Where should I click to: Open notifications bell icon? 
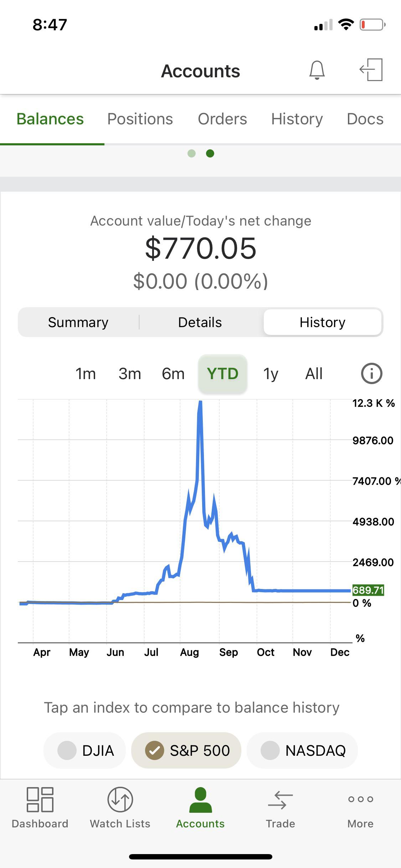click(317, 70)
